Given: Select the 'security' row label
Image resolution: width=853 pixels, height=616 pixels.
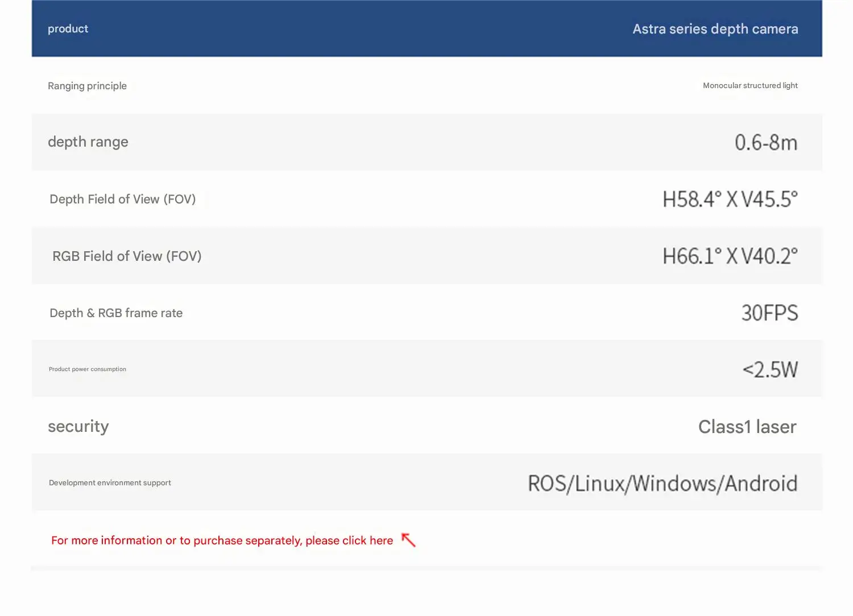Looking at the screenshot, I should click(78, 427).
